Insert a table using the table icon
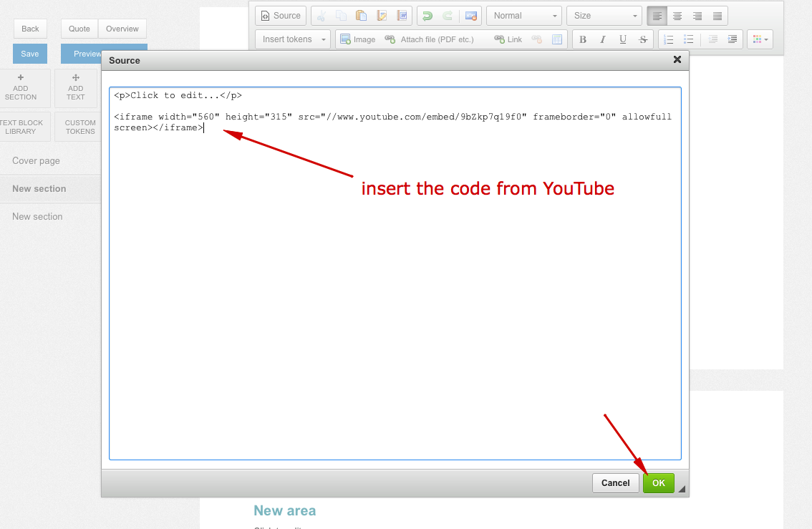The width and height of the screenshot is (812, 529). click(557, 39)
